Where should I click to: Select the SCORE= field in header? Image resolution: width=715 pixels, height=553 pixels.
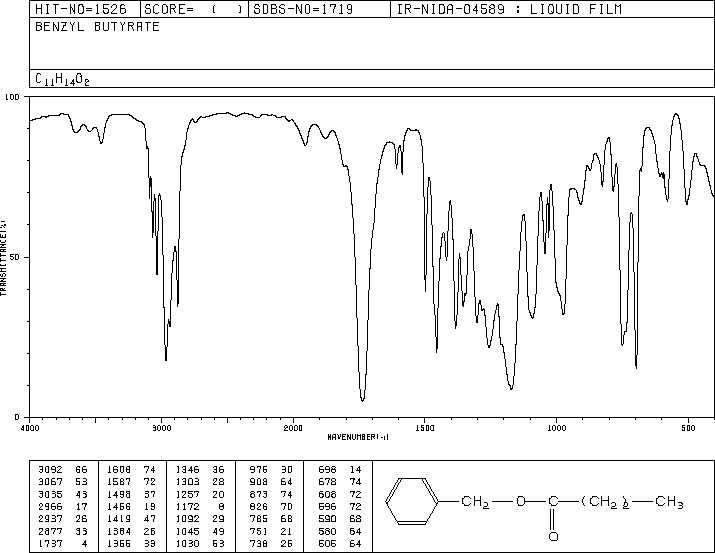(194, 9)
